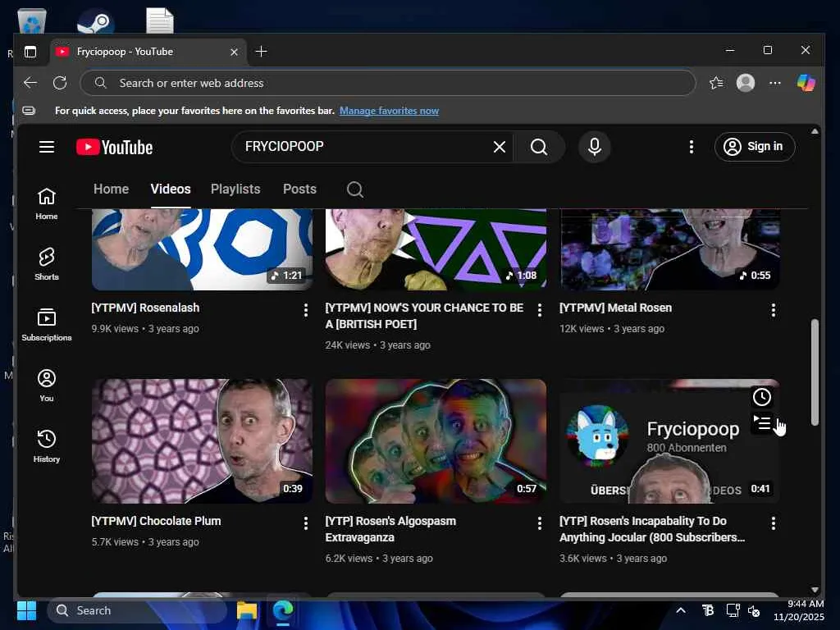This screenshot has width=840, height=630.
Task: Click the [YTPMV] Metal Rosen title
Action: (x=615, y=308)
